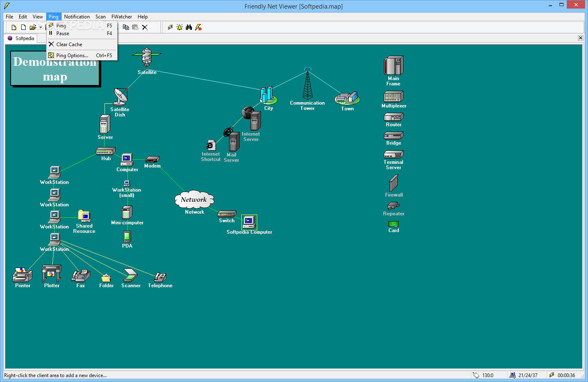
Task: Select the Communication Tower icon
Action: (x=307, y=84)
